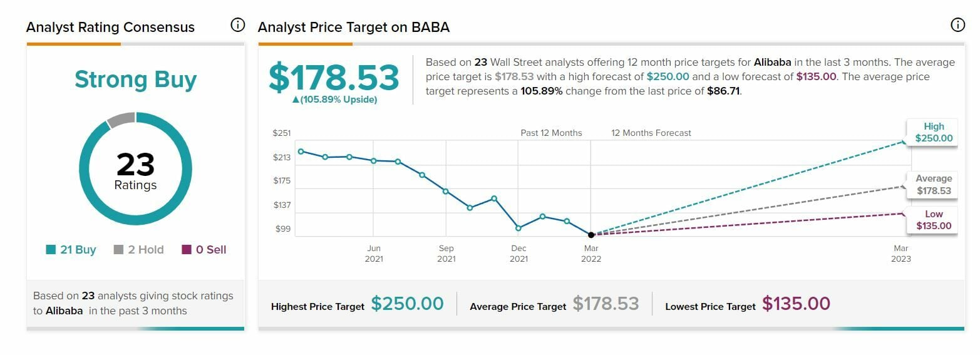
Task: Click the Lowest Price Target $135.00 value
Action: (x=796, y=304)
